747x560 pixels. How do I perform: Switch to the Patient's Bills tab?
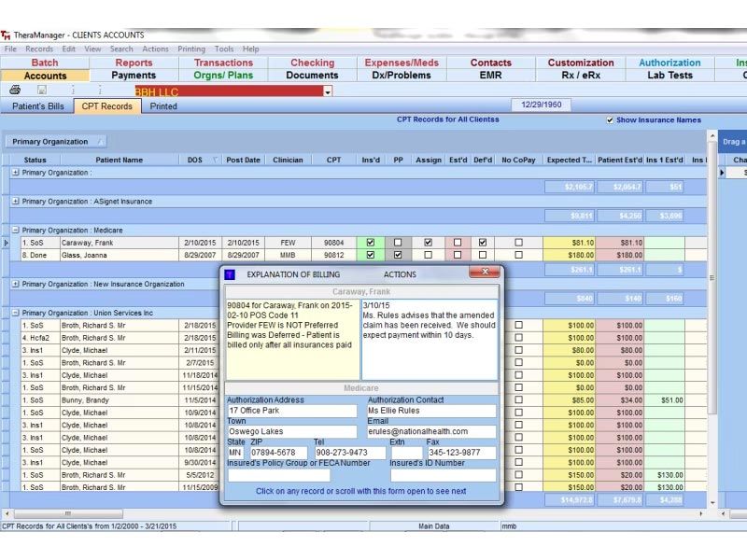[37, 106]
